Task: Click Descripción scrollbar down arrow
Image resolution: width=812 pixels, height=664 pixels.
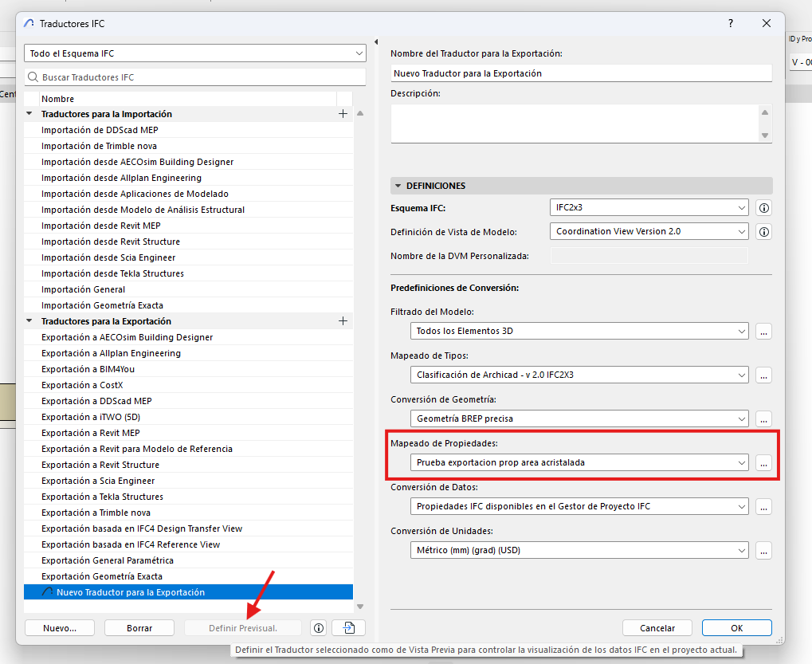Action: (x=765, y=136)
